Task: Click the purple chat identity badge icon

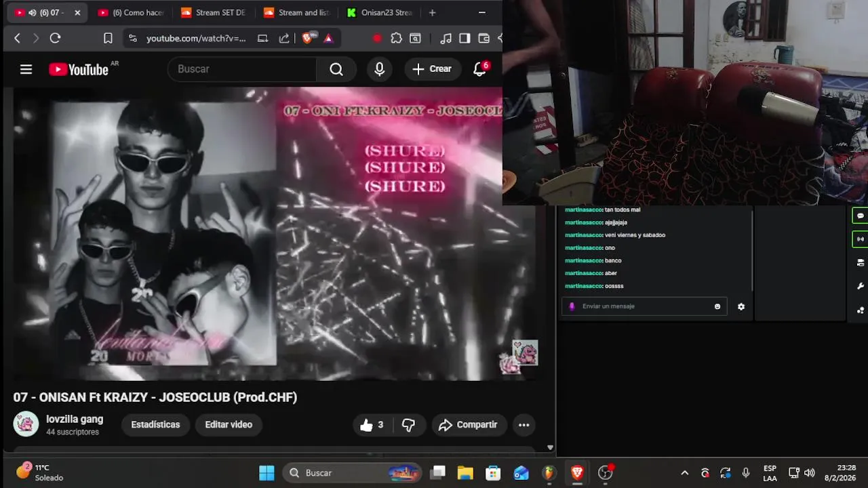Action: point(572,306)
